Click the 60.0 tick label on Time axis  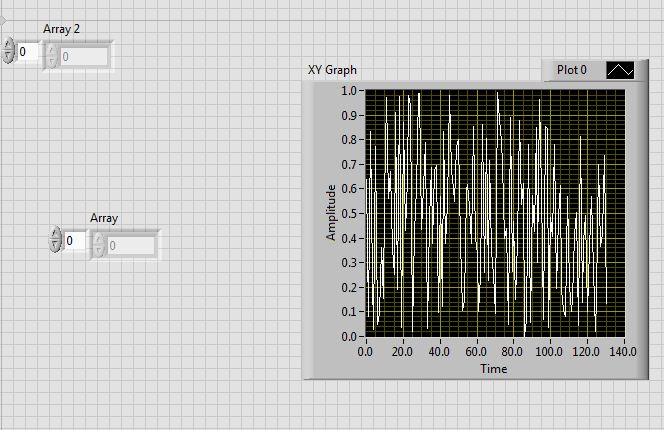tap(476, 352)
